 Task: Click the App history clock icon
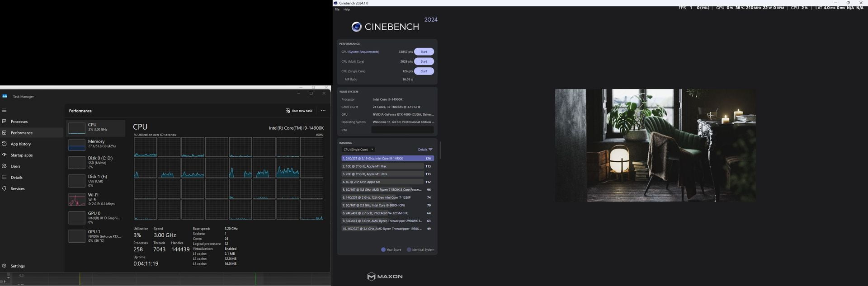click(x=4, y=144)
